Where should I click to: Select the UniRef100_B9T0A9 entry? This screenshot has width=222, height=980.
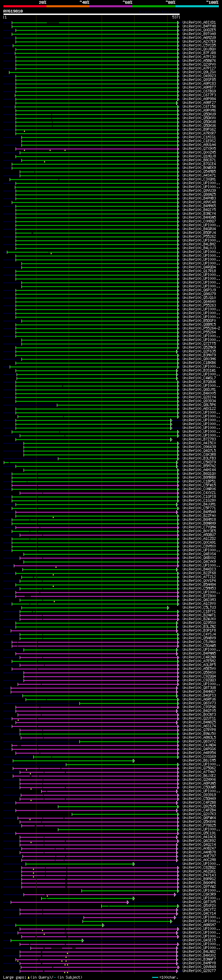click(199, 34)
